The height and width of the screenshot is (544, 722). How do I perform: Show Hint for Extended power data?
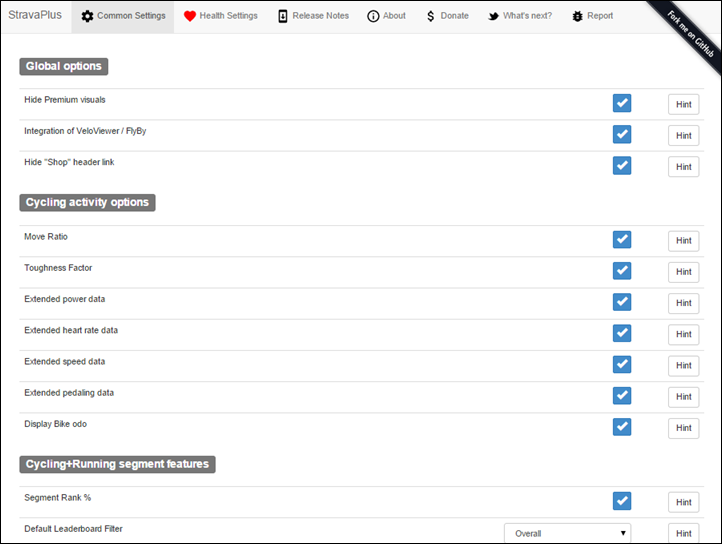(x=683, y=304)
